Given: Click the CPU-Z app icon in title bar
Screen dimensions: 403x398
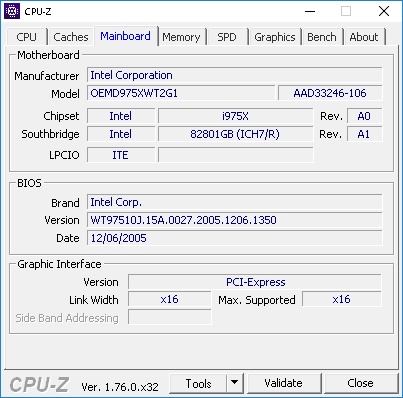Looking at the screenshot, I should tap(12, 11).
